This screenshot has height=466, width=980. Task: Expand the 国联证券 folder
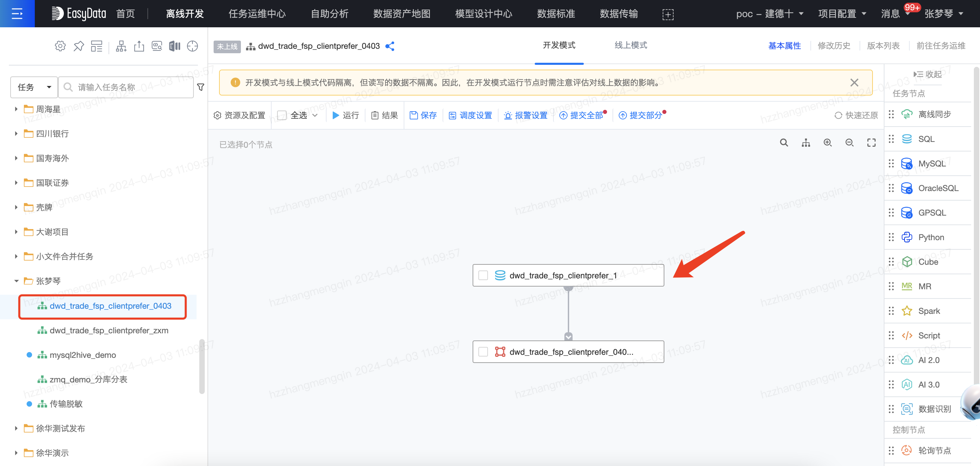(x=16, y=183)
